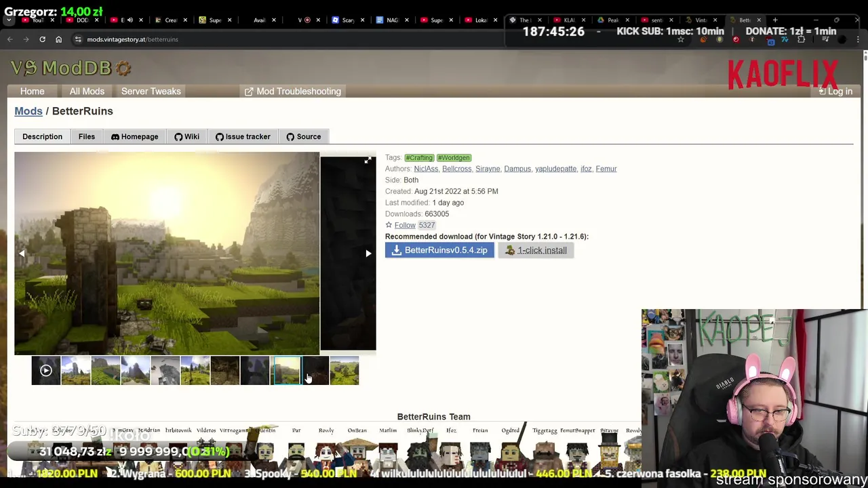This screenshot has height=488, width=868.
Task: Open a new browser tab
Action: [775, 20]
